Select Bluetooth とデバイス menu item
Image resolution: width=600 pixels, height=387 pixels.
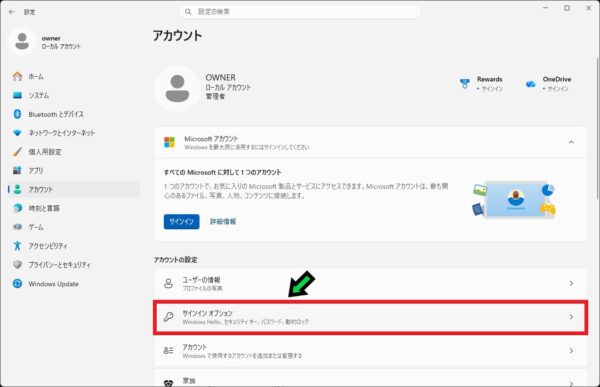74,114
